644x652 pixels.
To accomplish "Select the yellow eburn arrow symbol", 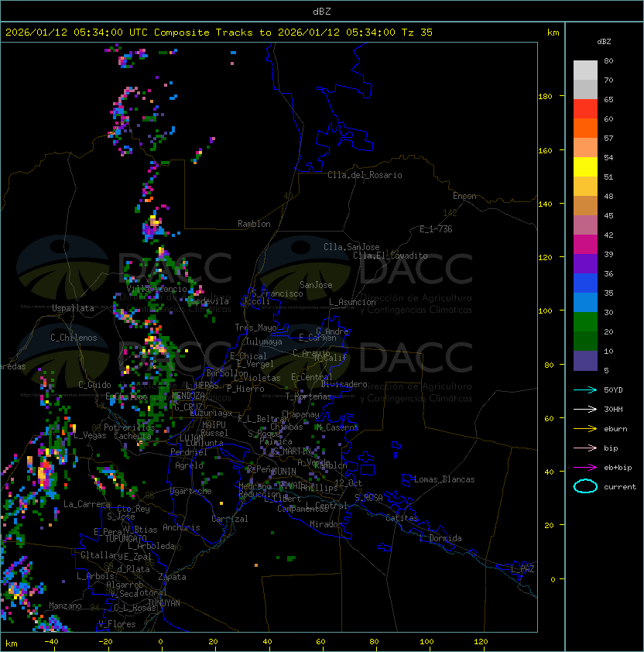I will [585, 429].
